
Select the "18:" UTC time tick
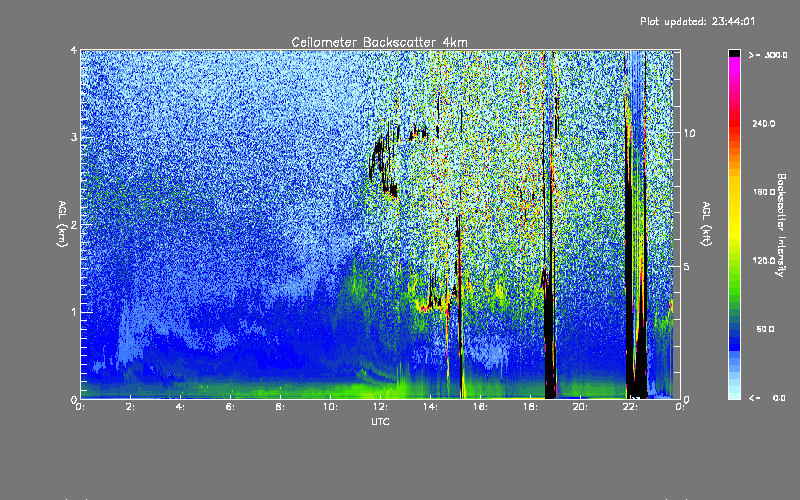coord(531,407)
